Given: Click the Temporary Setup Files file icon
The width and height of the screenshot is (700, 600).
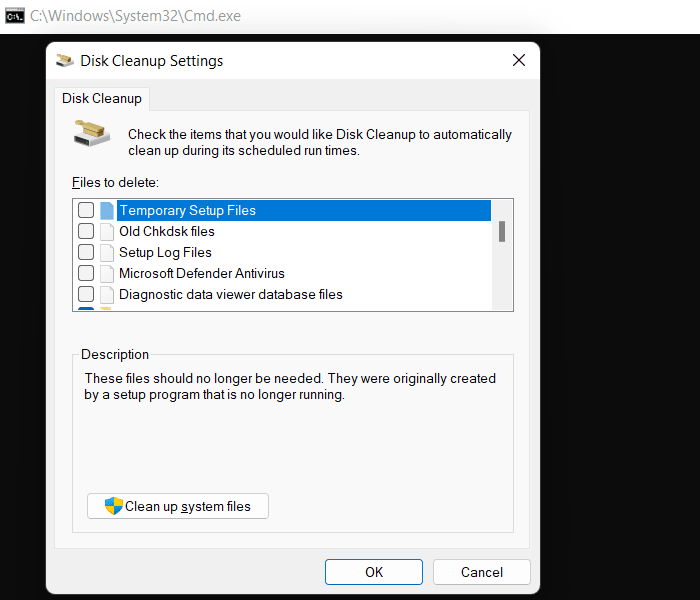Looking at the screenshot, I should point(107,211).
